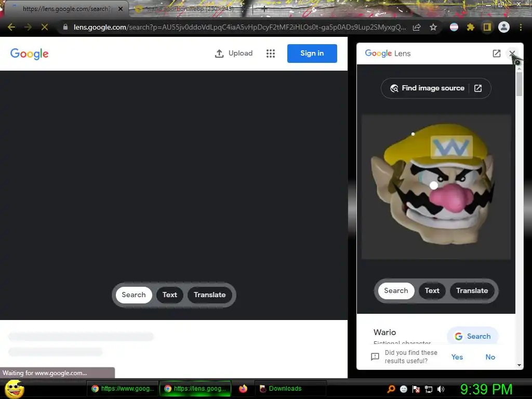Select Text mode in main page
The width and height of the screenshot is (532, 399).
(170, 295)
